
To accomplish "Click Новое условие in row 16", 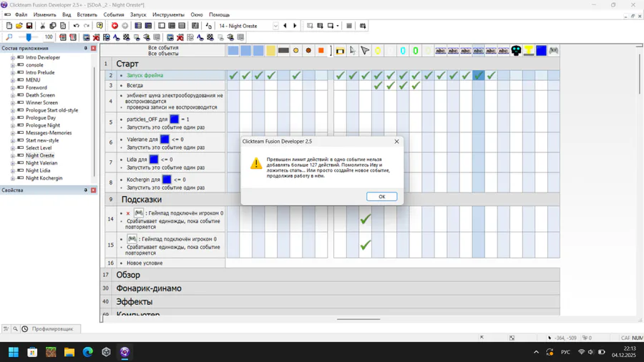I will coord(145,263).
